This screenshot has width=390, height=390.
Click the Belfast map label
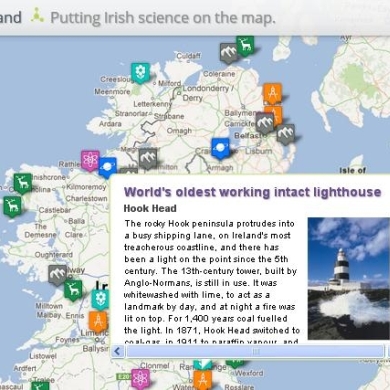pos(249,136)
